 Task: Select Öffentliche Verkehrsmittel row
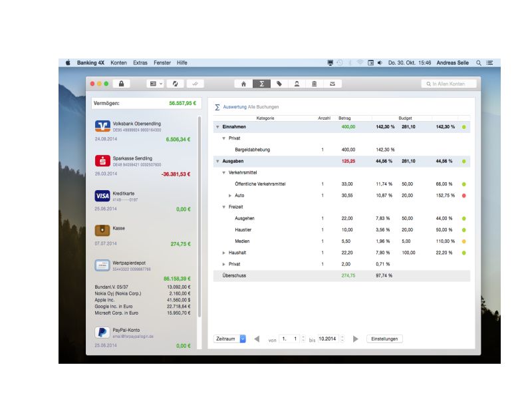pos(342,184)
